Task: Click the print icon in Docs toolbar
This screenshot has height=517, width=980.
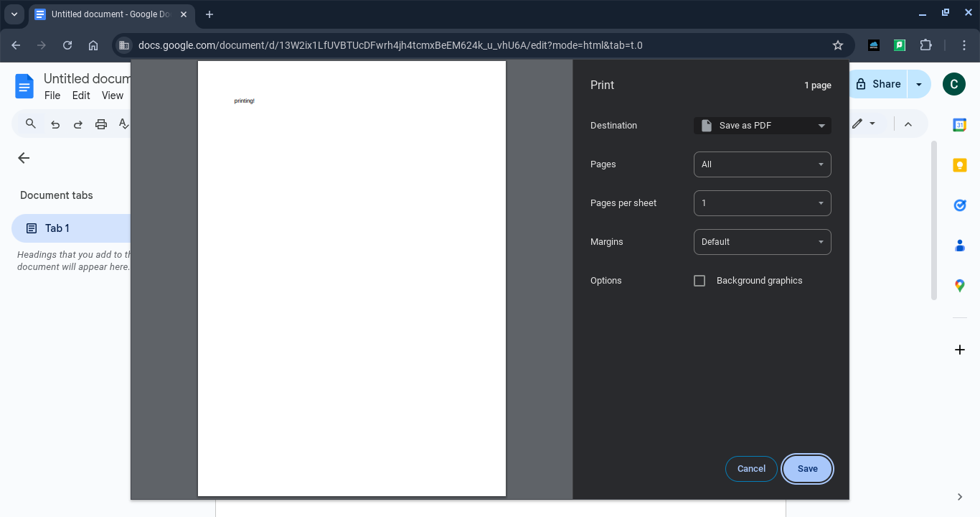Action: [101, 124]
